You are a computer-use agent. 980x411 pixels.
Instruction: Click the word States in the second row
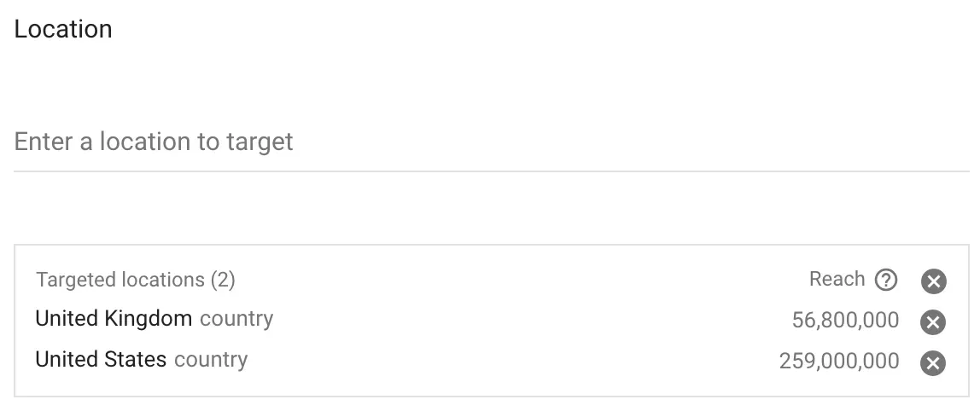[135, 360]
